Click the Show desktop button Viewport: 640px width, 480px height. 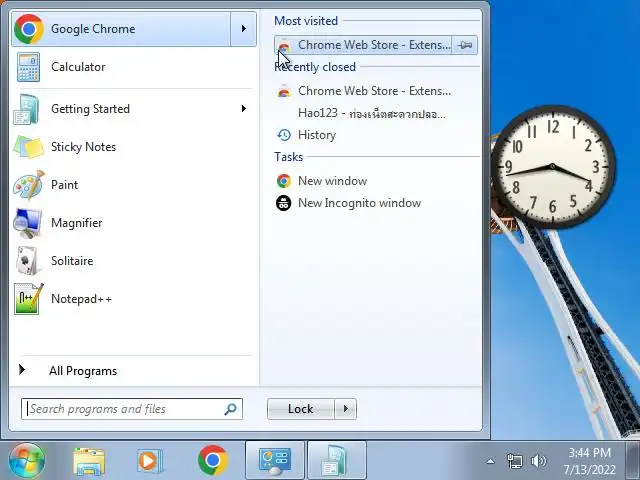634,461
